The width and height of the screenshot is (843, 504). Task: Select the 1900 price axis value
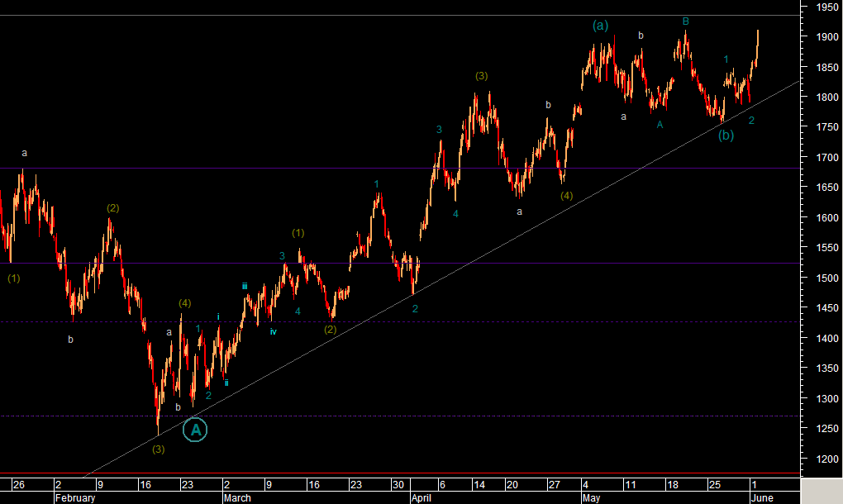(827, 37)
